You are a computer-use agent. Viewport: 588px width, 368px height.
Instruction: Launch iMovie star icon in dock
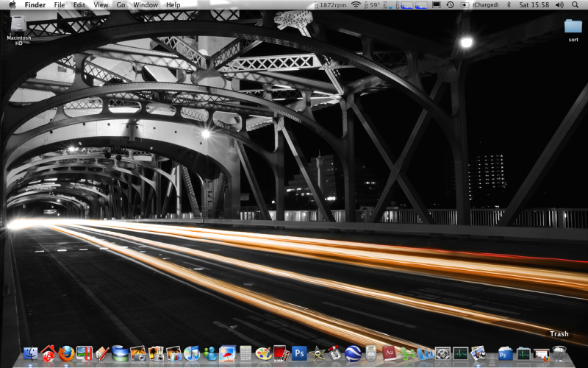point(318,354)
